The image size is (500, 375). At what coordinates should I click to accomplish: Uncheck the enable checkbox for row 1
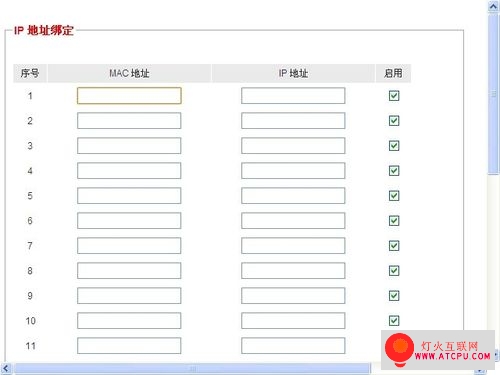(x=394, y=96)
